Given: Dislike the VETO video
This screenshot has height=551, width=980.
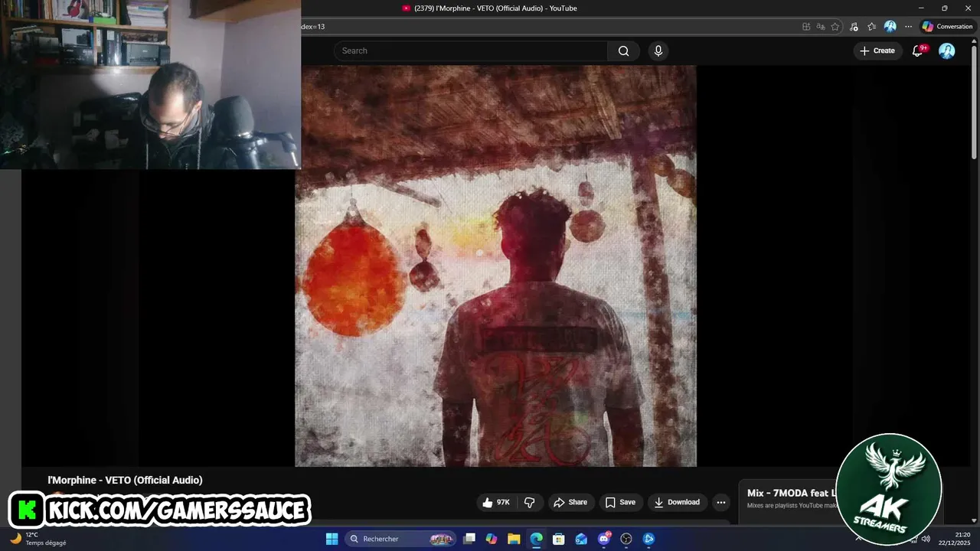Looking at the screenshot, I should click(x=529, y=502).
